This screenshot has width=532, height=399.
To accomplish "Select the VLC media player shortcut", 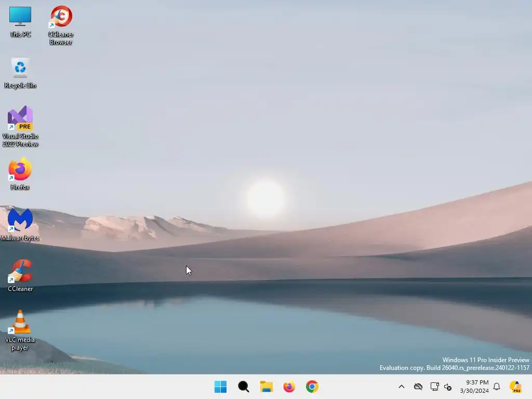I will coord(20,330).
